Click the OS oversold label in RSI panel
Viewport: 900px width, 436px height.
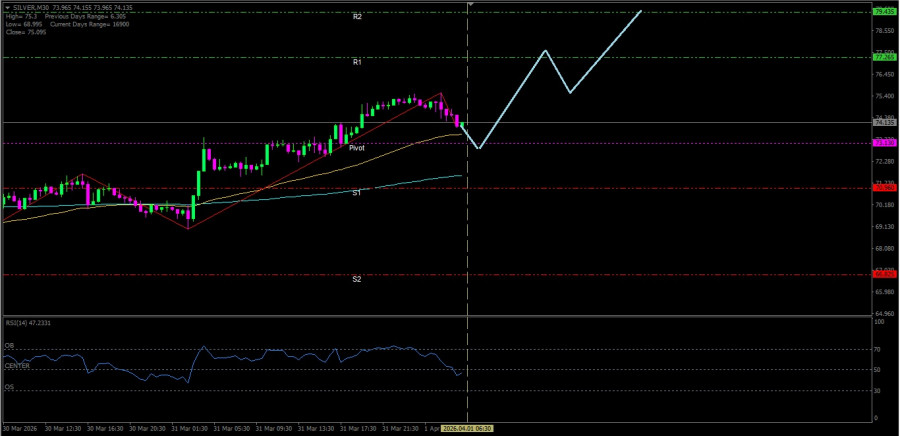10,386
